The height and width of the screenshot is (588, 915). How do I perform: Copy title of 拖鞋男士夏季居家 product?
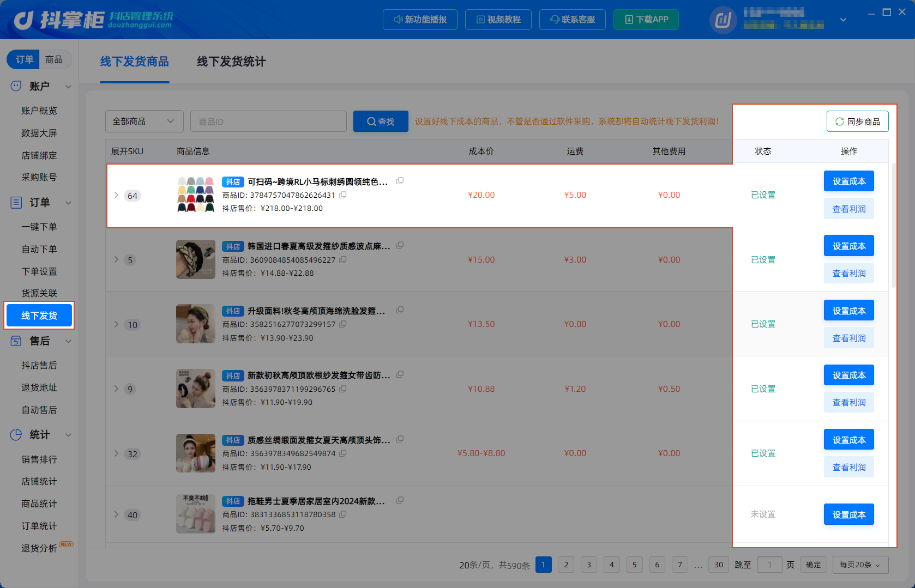tap(400, 500)
